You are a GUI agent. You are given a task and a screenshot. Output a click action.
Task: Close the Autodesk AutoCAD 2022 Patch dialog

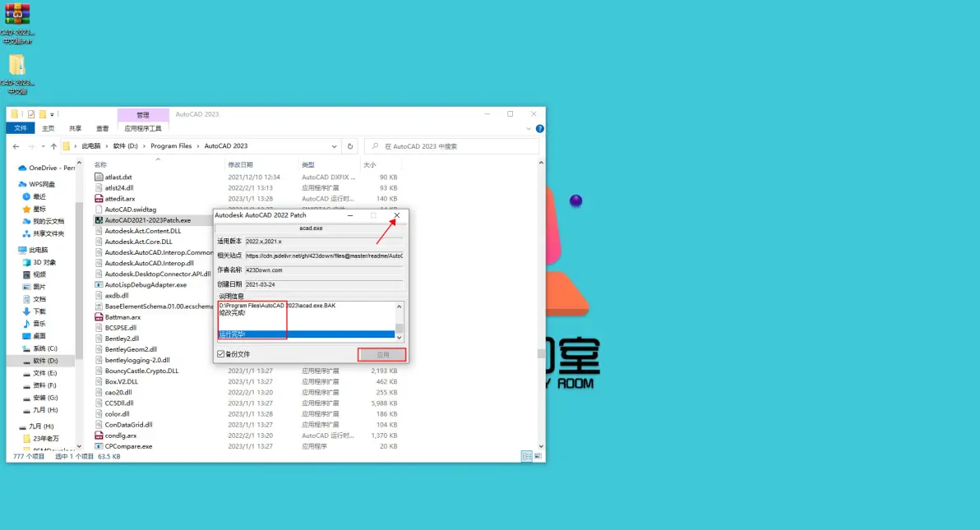click(397, 215)
